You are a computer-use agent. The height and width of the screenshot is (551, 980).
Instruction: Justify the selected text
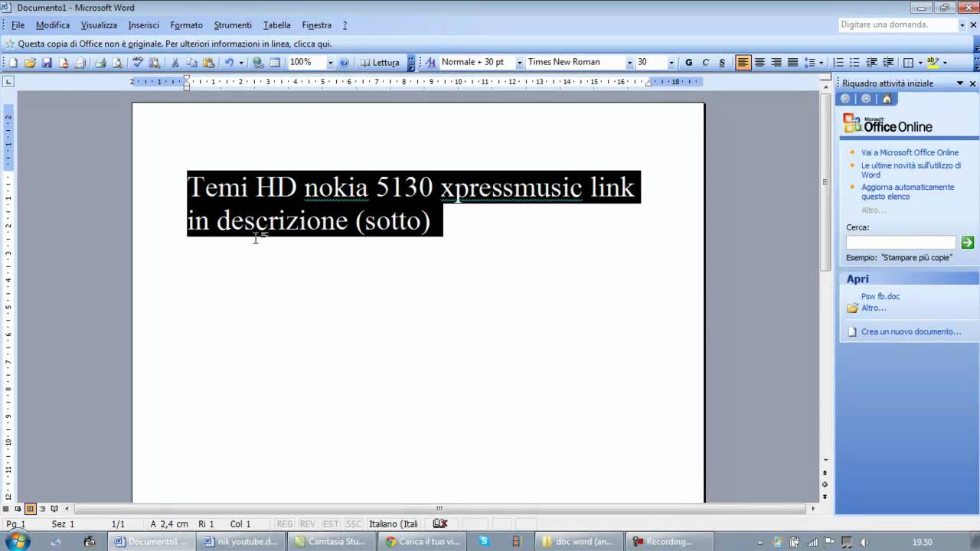793,63
